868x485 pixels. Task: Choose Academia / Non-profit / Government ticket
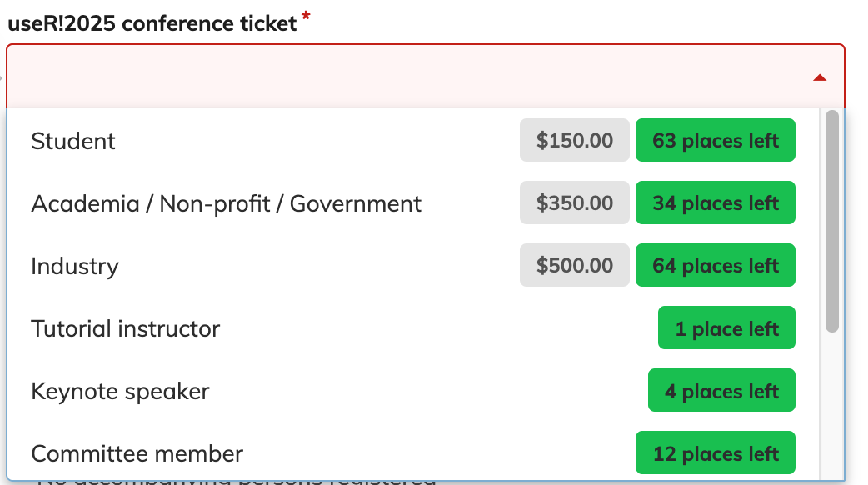coord(413,203)
